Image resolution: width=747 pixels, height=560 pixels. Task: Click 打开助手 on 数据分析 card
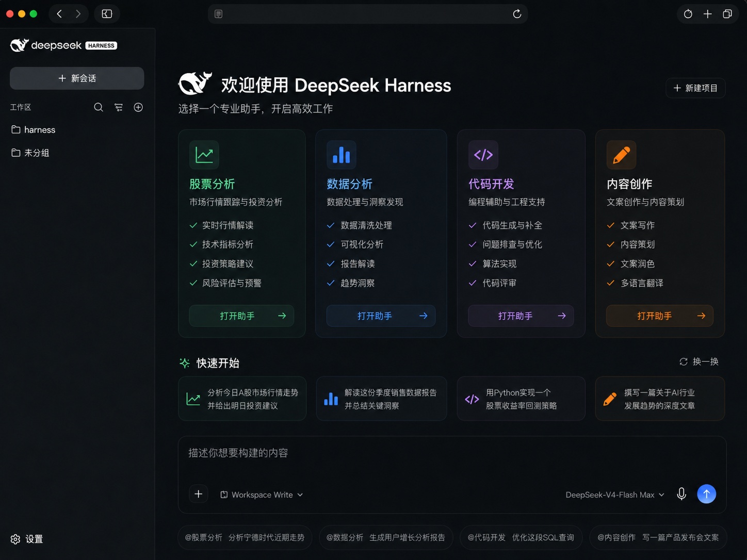(381, 316)
